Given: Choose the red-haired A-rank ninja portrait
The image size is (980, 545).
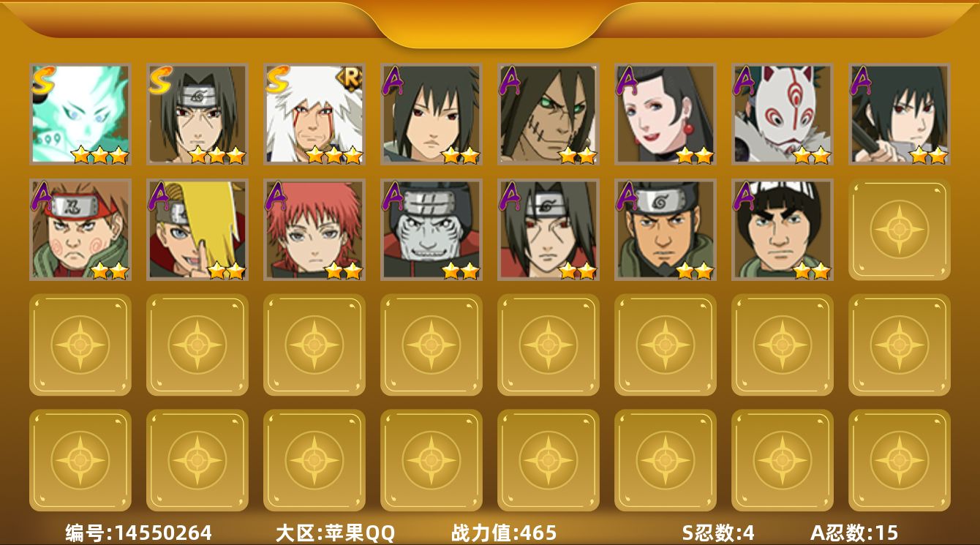Looking at the screenshot, I should coord(314,230).
